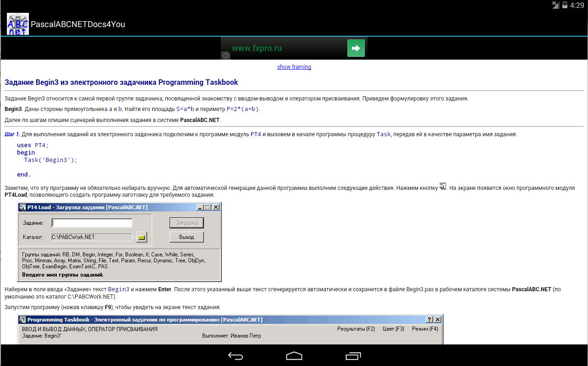Viewport: 588px width, 366px height.
Task: Click the title bar icon of the PT4 Load window
Action: pyautogui.click(x=22, y=207)
